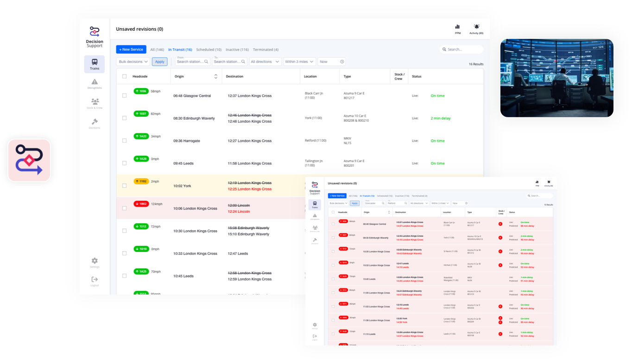
Task: Click the Apply button
Action: tap(160, 62)
